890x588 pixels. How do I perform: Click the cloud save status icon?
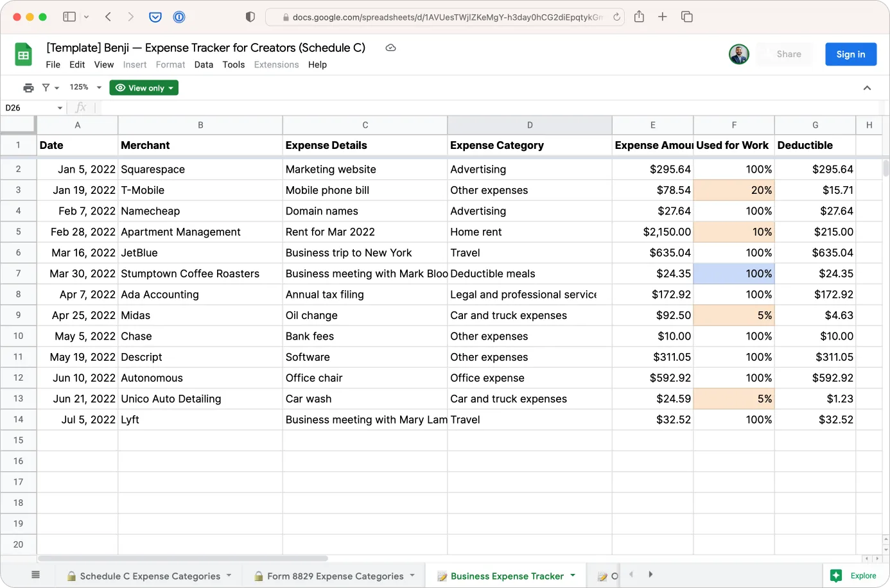390,48
